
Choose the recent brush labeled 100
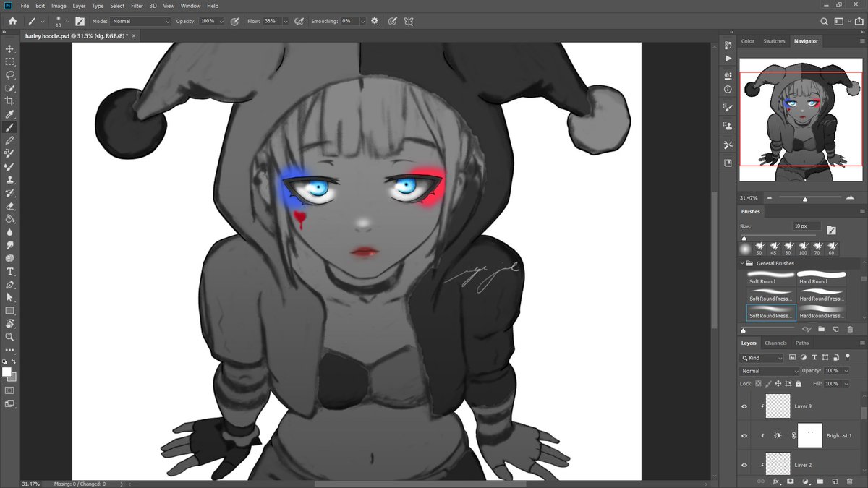point(802,249)
